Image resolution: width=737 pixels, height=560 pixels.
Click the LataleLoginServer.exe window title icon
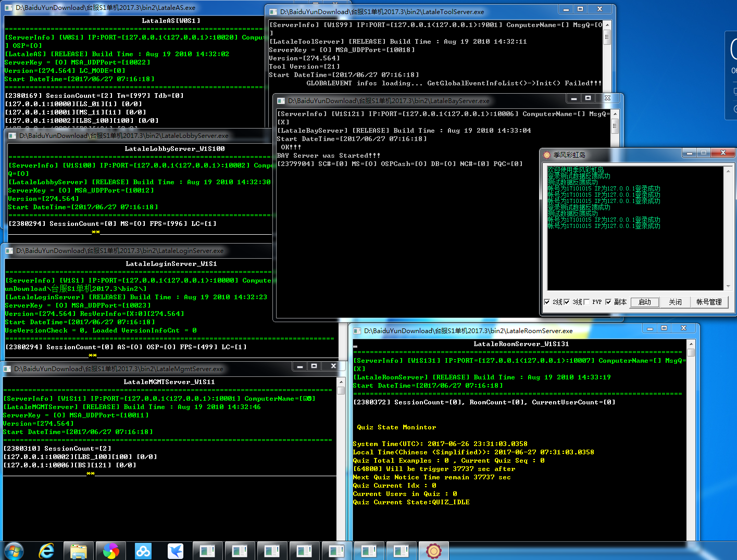pyautogui.click(x=9, y=250)
